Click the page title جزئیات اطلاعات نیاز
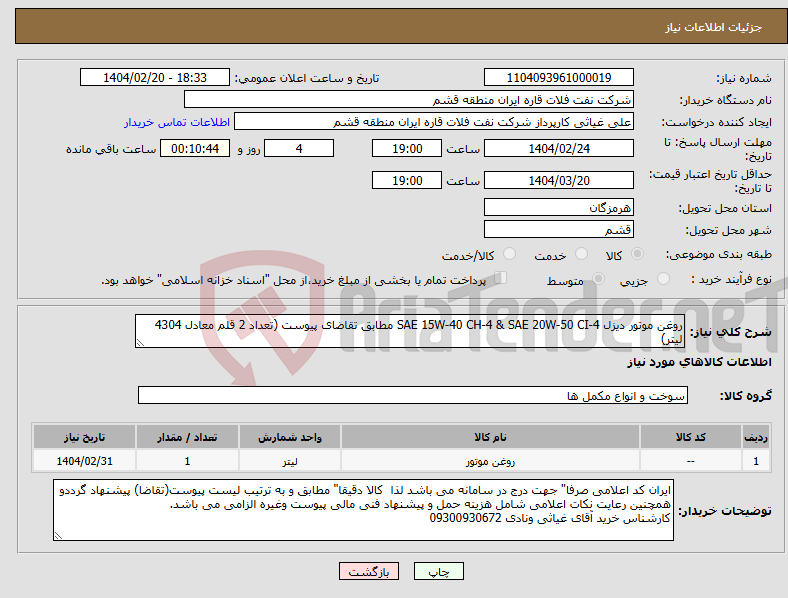Screen dimensions: 788x598 pos(714,27)
